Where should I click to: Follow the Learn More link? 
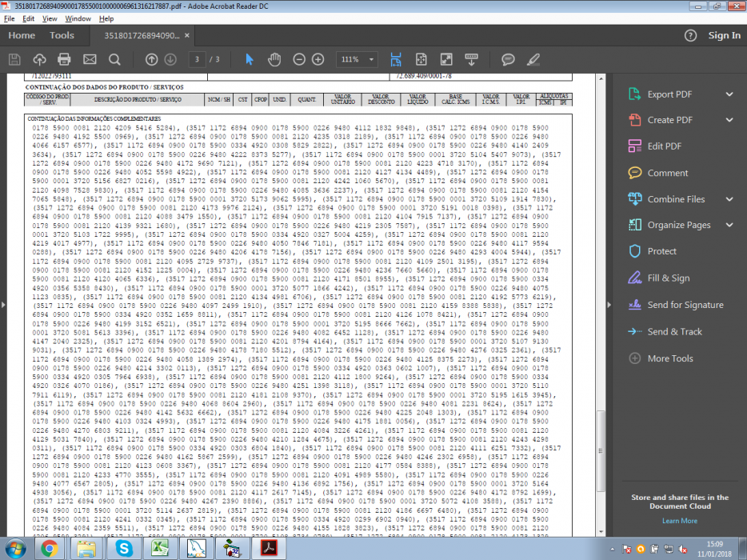click(680, 521)
